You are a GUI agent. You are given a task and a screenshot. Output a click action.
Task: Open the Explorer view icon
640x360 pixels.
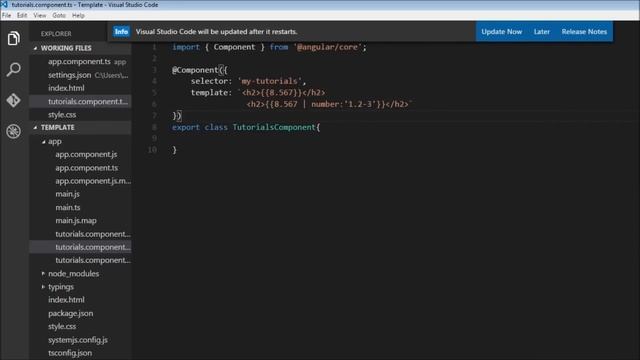(x=13, y=38)
